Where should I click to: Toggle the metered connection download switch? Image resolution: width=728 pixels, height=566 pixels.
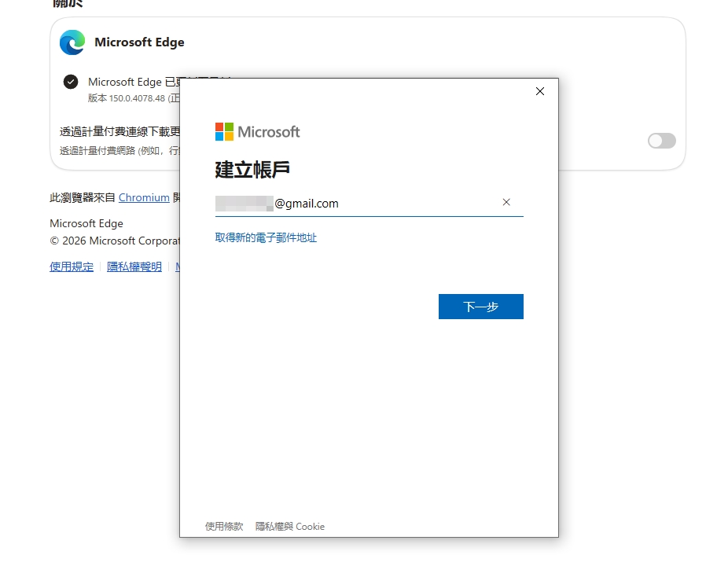point(662,141)
